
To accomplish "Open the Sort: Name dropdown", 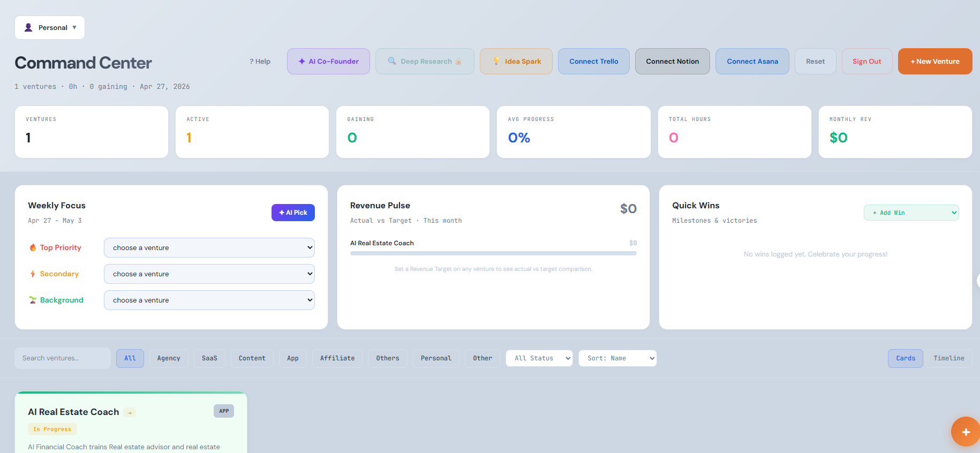I will pyautogui.click(x=617, y=358).
